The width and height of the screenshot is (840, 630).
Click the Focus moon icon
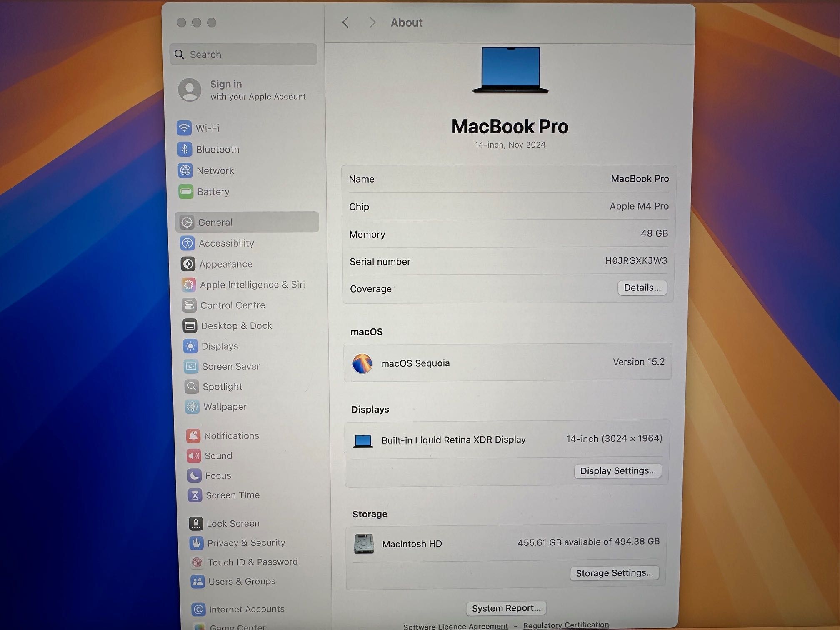195,475
